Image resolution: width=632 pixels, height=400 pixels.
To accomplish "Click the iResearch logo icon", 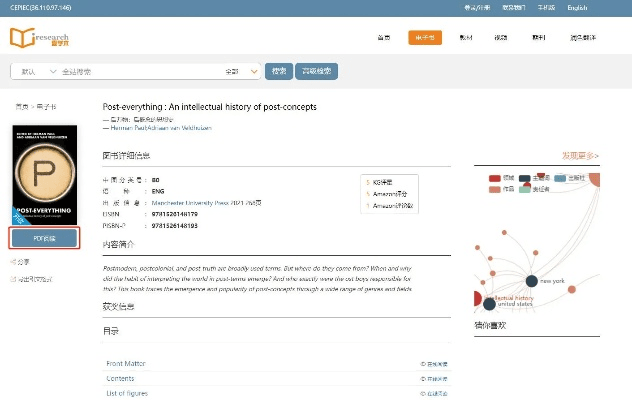I will coord(22,38).
